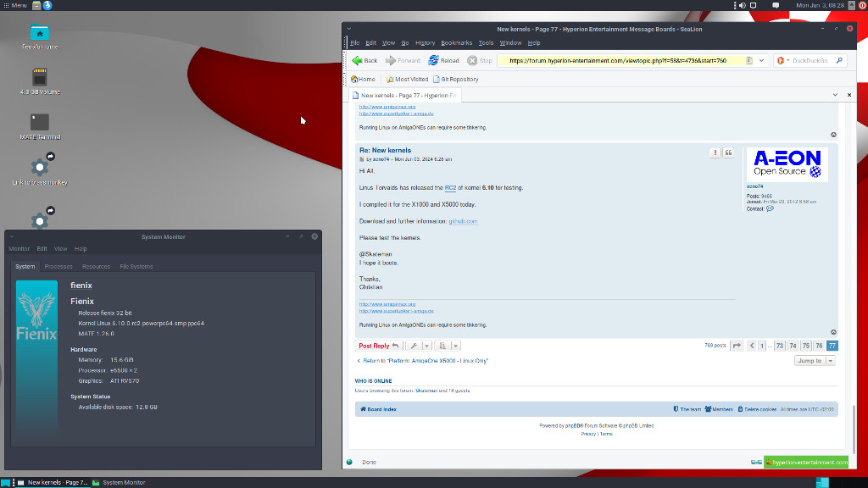Open the github.com link in the post
868x488 pixels.
pos(463,221)
